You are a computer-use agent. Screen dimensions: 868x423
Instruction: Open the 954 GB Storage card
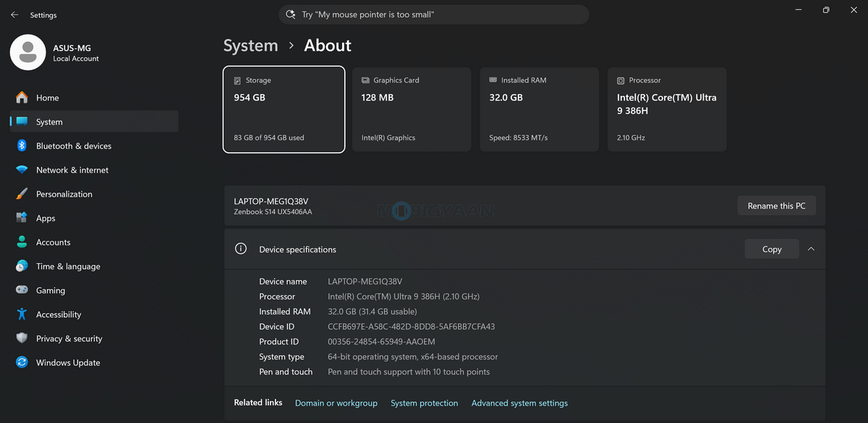click(x=284, y=109)
